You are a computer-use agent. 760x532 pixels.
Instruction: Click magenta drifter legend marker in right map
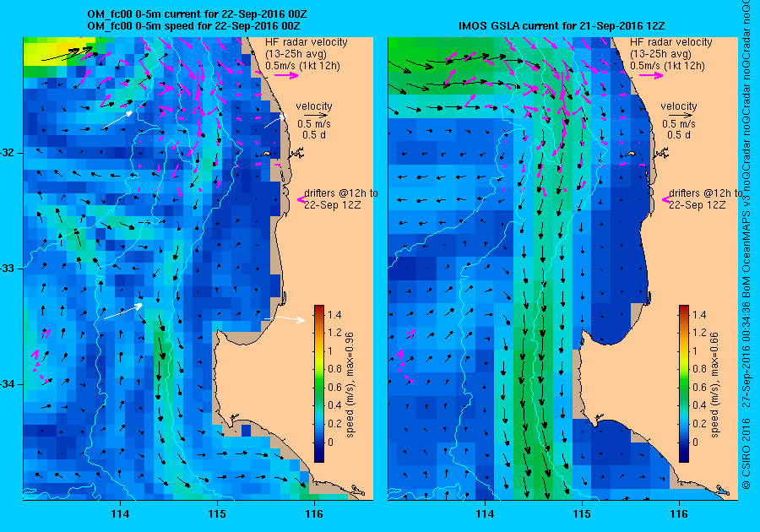(x=665, y=199)
